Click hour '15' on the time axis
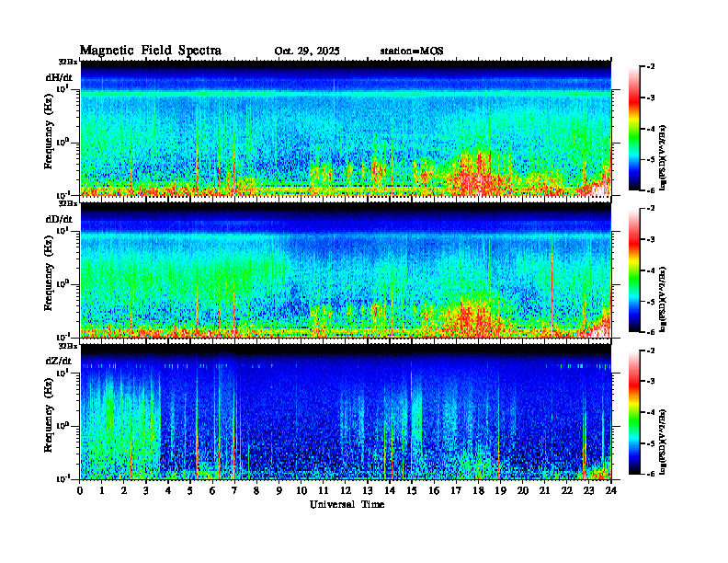 412,491
